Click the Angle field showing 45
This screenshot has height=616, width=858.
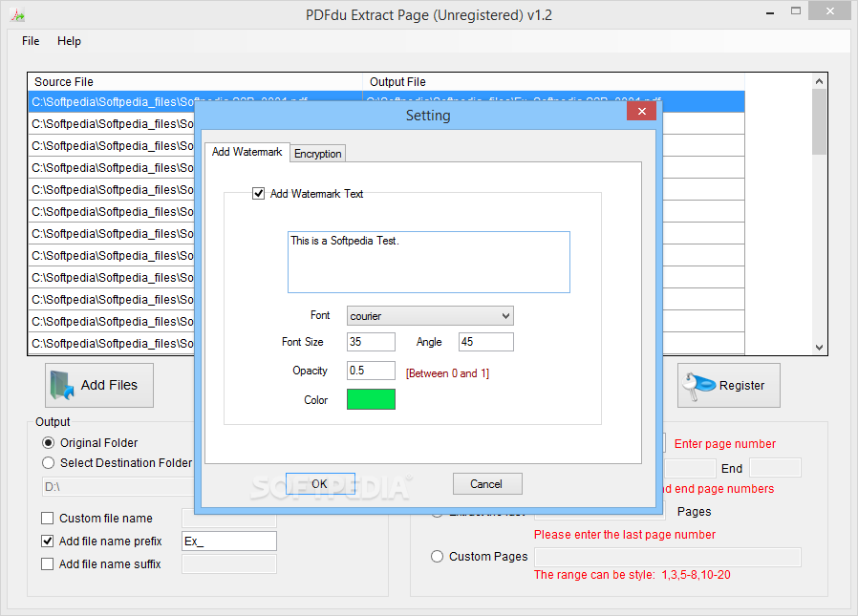tap(486, 342)
